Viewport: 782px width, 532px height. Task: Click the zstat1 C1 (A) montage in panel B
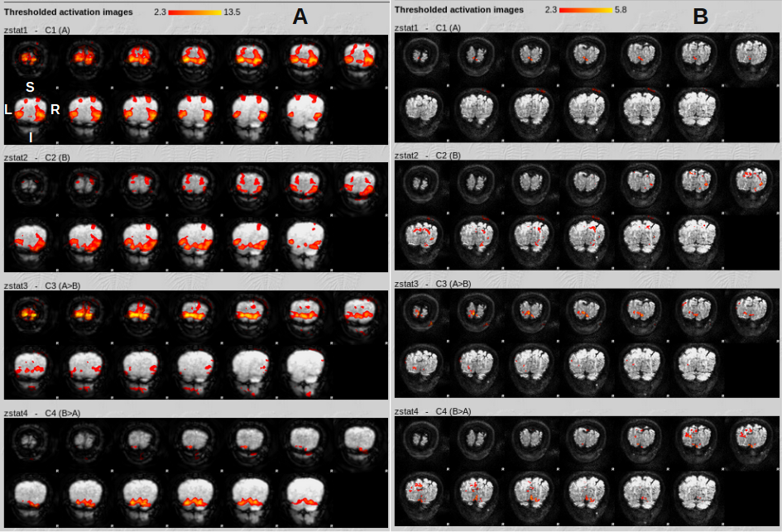[586, 88]
